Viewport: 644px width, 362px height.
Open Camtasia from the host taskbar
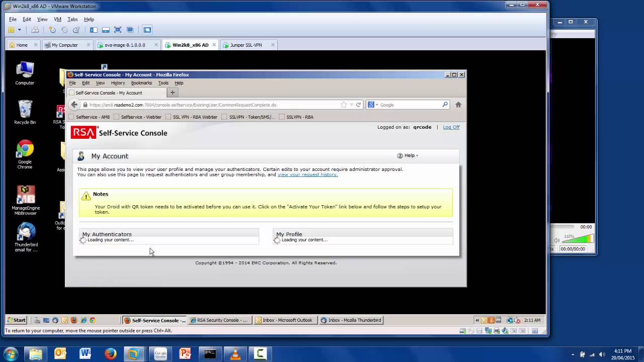[x=260, y=354]
